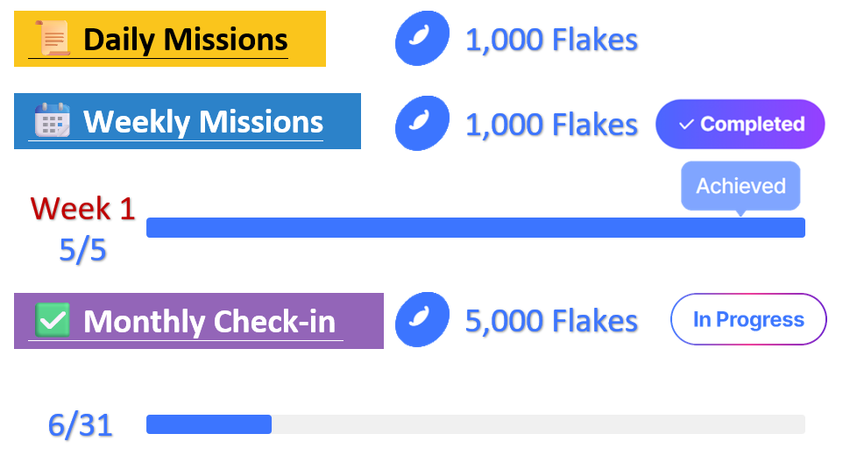
Task: Click the Completed button
Action: [x=740, y=124]
